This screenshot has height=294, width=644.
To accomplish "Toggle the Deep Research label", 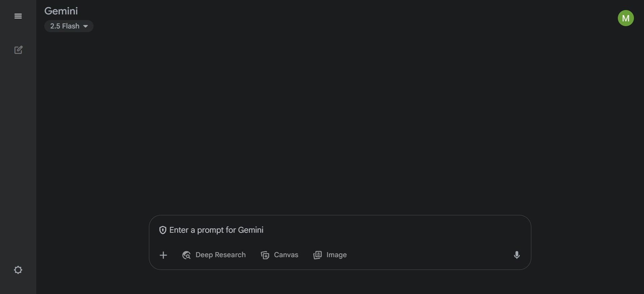I will [220, 255].
